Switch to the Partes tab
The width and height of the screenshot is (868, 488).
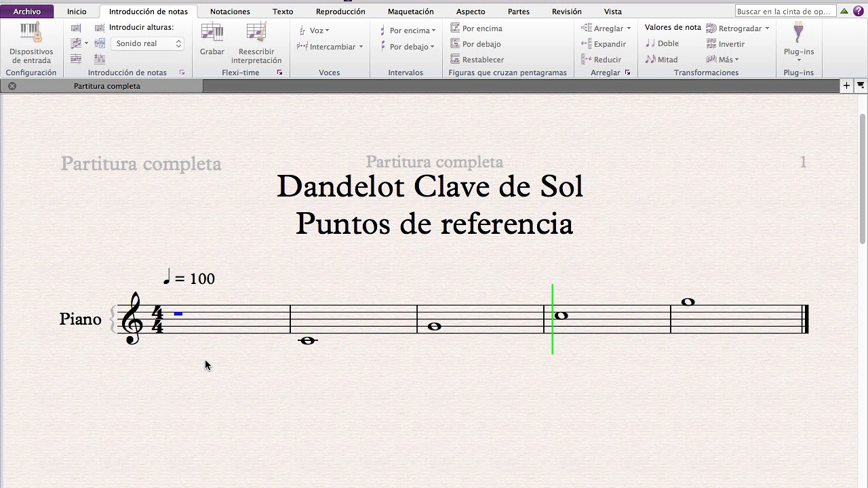(x=519, y=12)
